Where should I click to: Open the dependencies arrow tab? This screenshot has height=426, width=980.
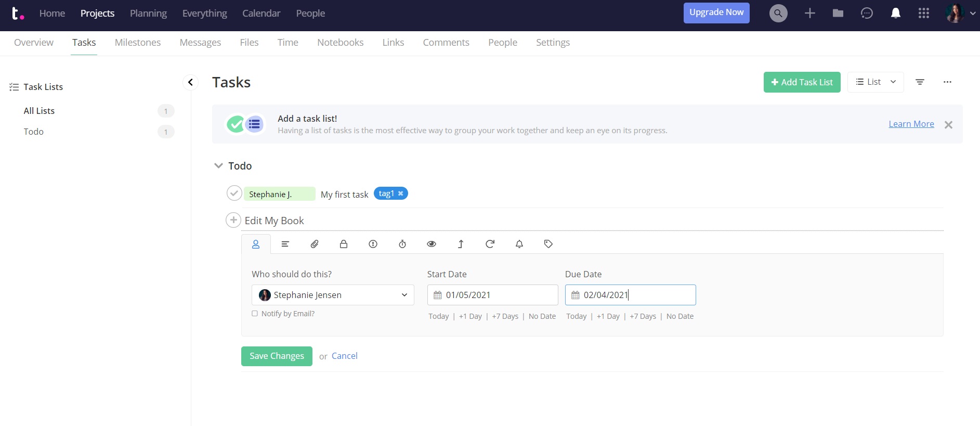coord(461,244)
